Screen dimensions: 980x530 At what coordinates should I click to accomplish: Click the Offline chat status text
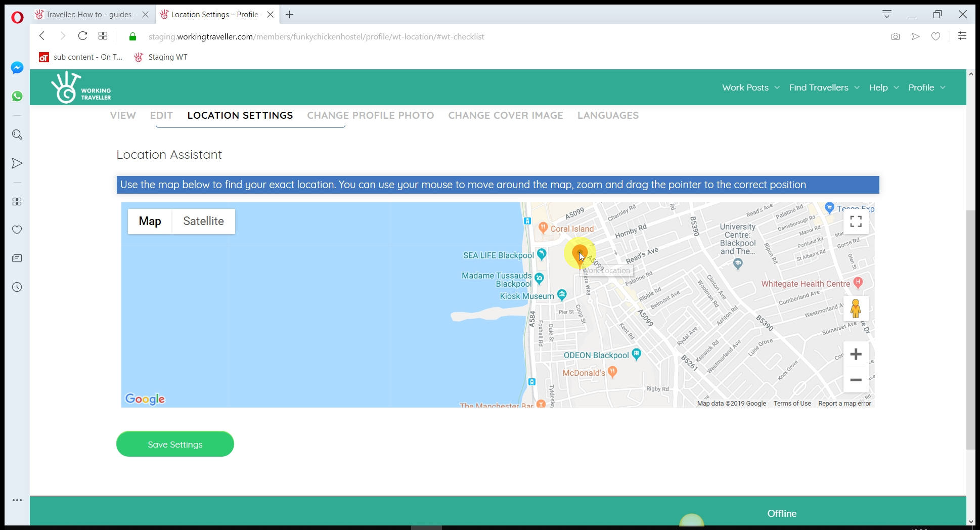tap(782, 513)
